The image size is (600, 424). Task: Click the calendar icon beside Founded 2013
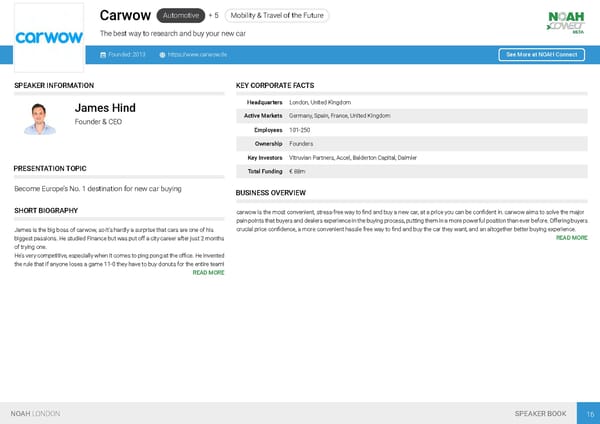(x=103, y=54)
